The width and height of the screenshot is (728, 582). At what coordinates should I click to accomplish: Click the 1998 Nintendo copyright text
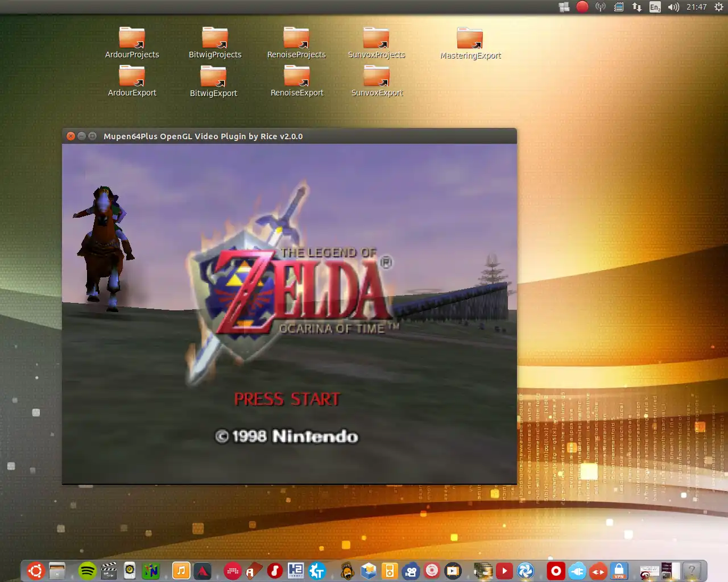click(287, 436)
